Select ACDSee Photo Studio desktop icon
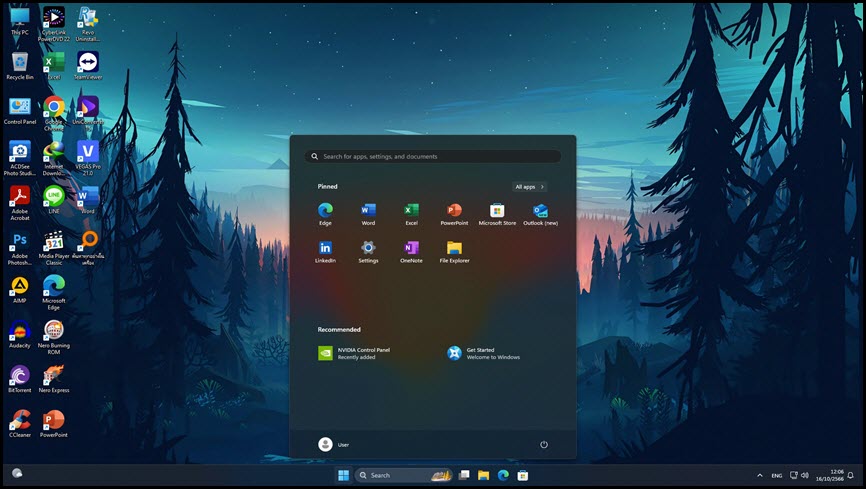 pyautogui.click(x=20, y=159)
